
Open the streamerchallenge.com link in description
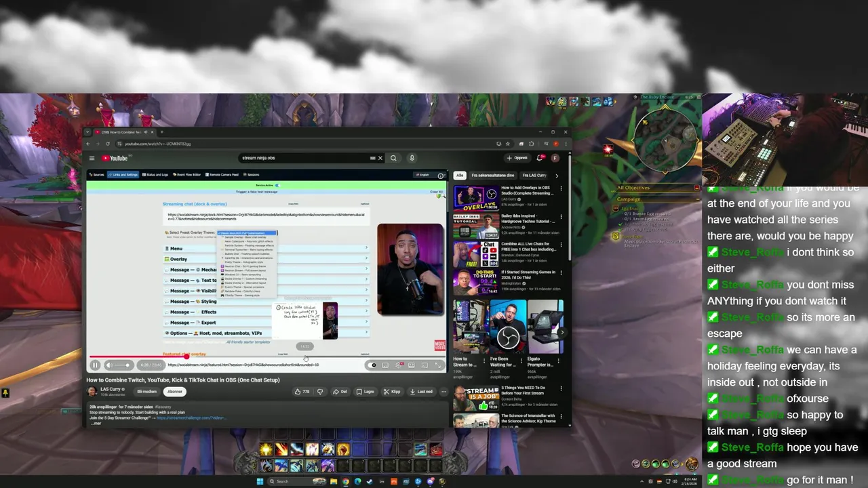tap(192, 418)
